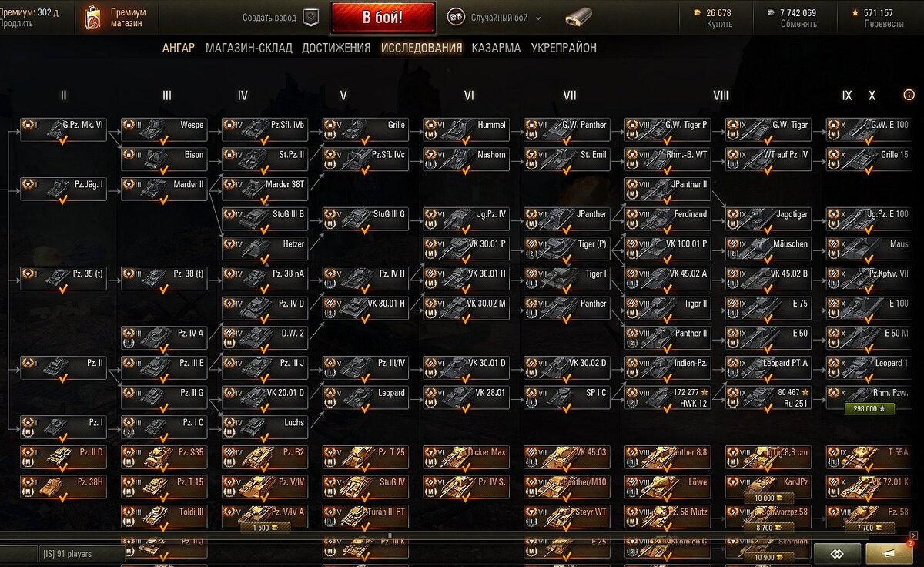
Task: Click the dice battle-mode icon
Action: pos(456,17)
